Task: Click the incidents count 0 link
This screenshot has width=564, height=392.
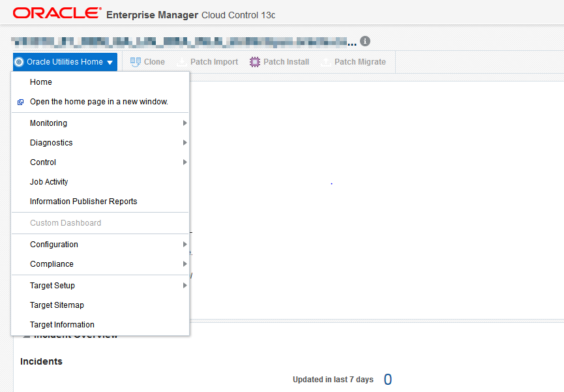Action: (x=388, y=380)
